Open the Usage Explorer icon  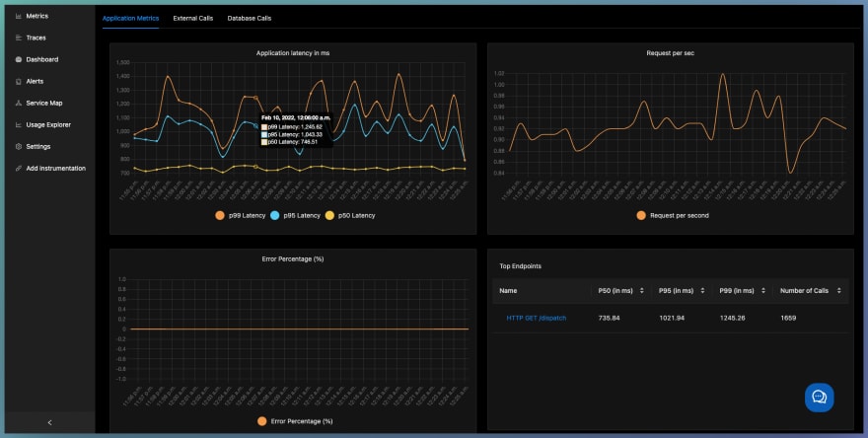pyautogui.click(x=19, y=124)
